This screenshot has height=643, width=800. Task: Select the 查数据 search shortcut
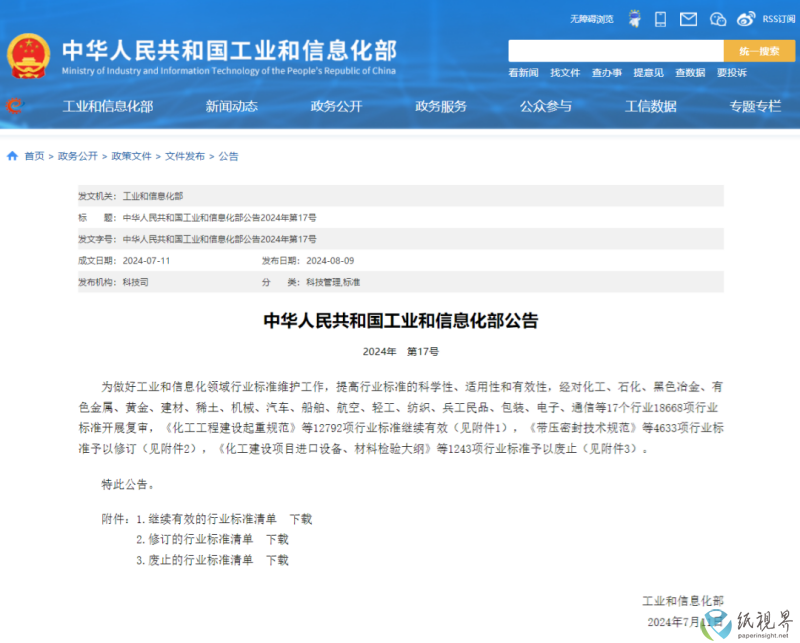coord(690,73)
